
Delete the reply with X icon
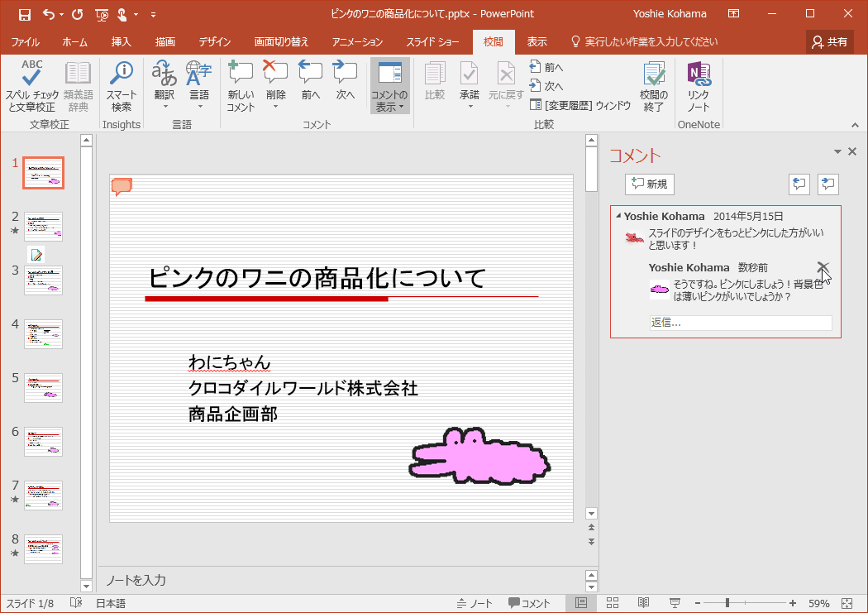pyautogui.click(x=823, y=267)
